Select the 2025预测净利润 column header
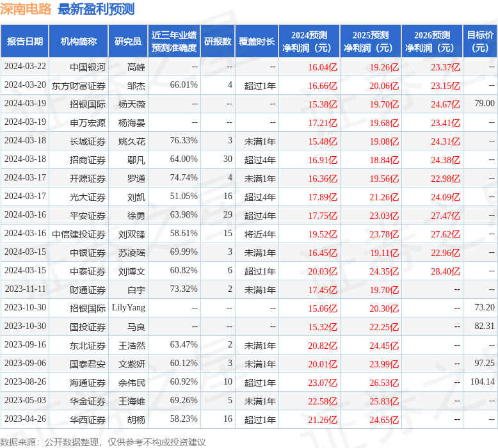498x448 pixels. 371,41
